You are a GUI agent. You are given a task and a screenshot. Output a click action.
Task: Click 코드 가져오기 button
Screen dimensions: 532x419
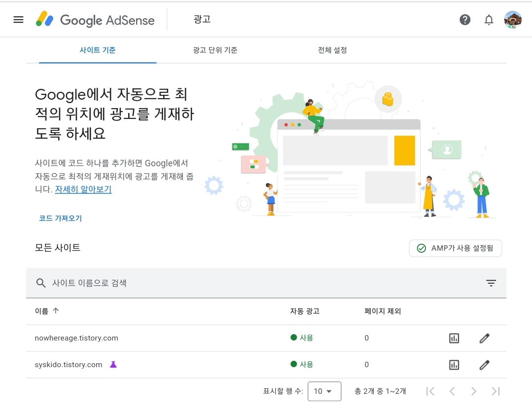tap(60, 218)
